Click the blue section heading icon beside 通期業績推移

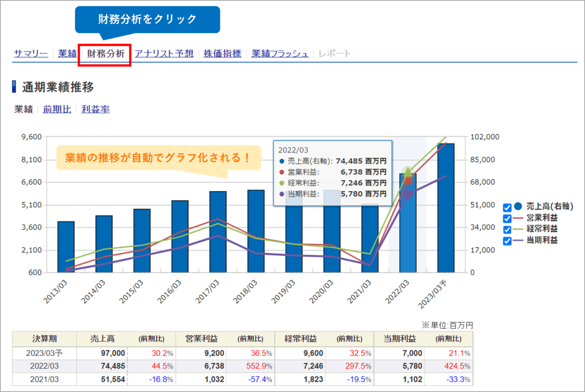(x=14, y=87)
